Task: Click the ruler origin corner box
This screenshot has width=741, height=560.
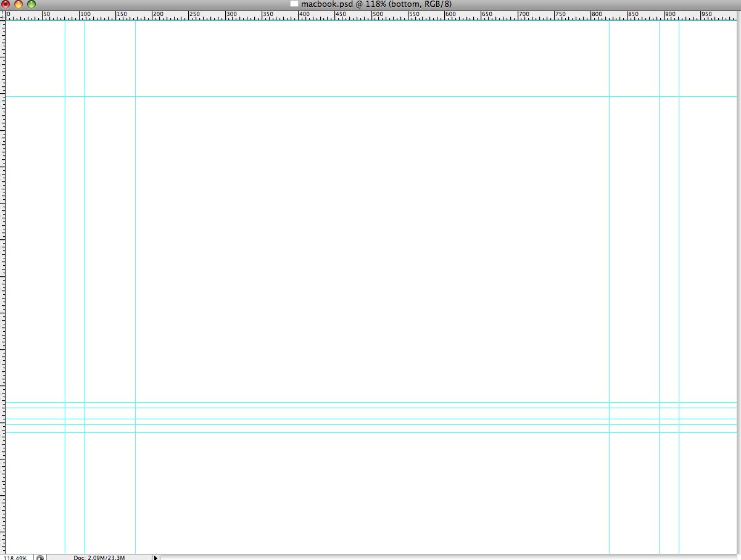Action: 2,15
